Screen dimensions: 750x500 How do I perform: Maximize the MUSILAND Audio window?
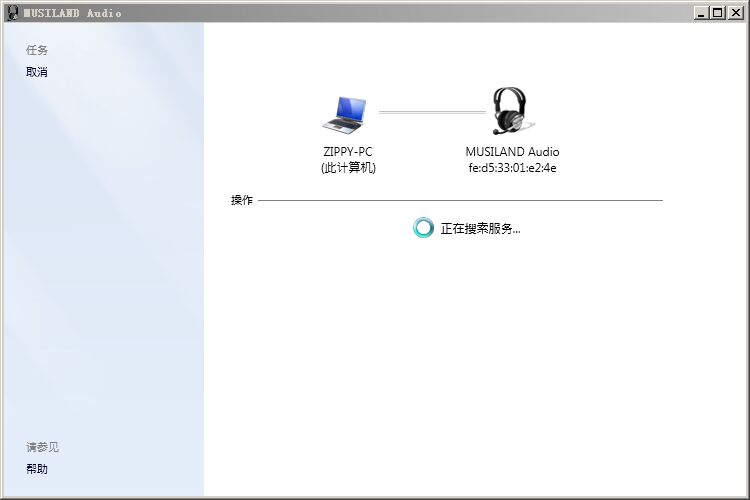(717, 13)
